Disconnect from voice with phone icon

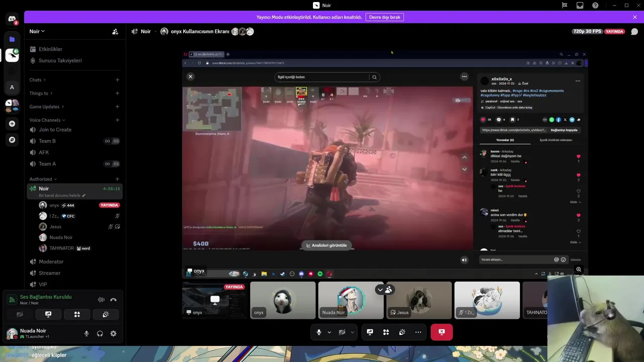pos(113,300)
